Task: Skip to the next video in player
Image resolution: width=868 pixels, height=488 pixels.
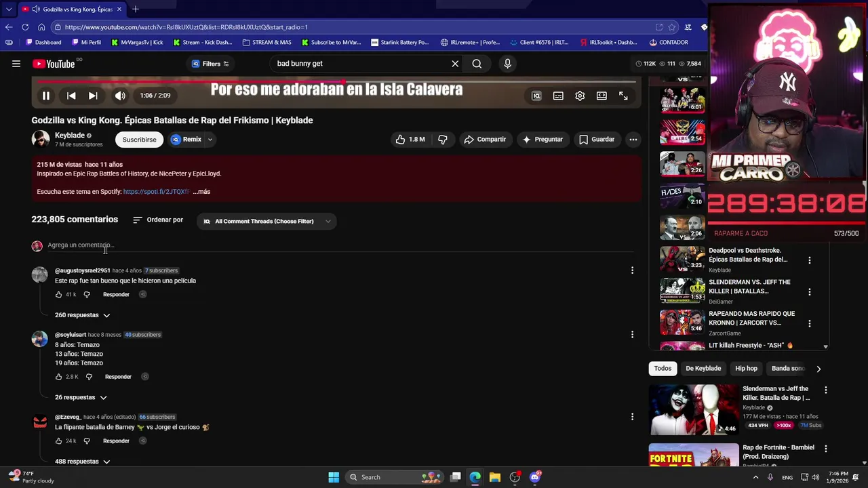Action: (93, 96)
